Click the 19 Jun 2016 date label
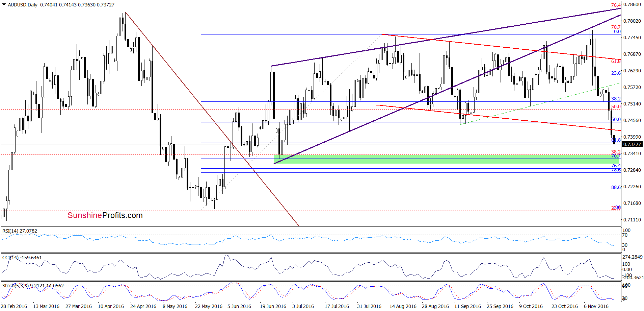This screenshot has height=311, width=644. (x=273, y=306)
